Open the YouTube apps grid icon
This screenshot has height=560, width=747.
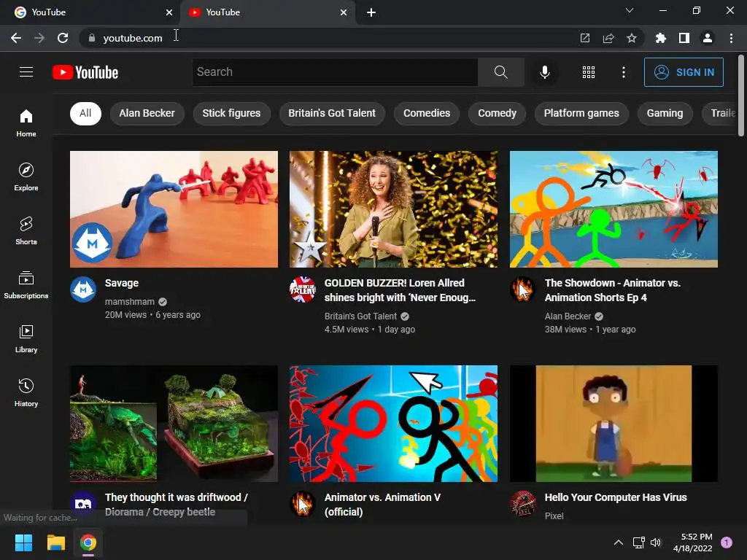[589, 72]
